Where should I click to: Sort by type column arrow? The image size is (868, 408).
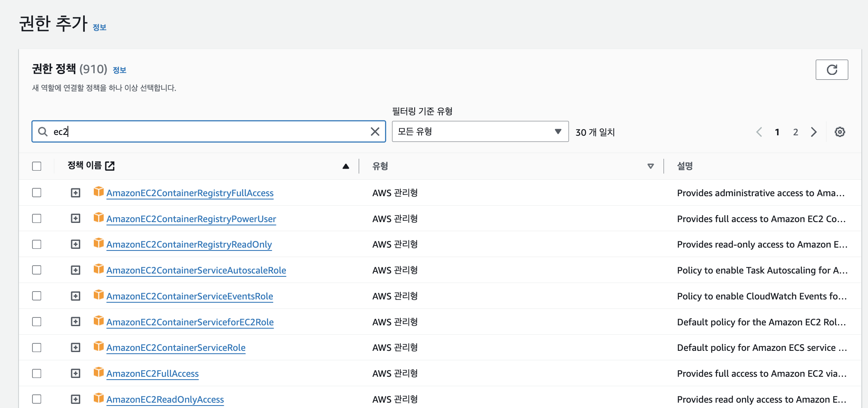(x=650, y=166)
